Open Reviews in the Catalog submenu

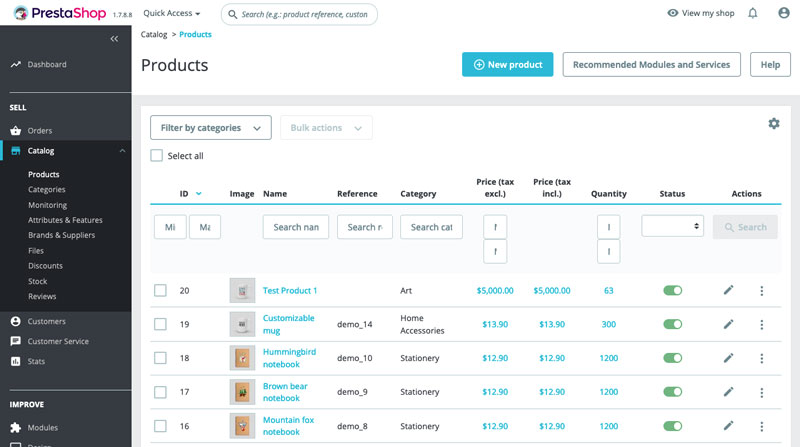pos(42,296)
